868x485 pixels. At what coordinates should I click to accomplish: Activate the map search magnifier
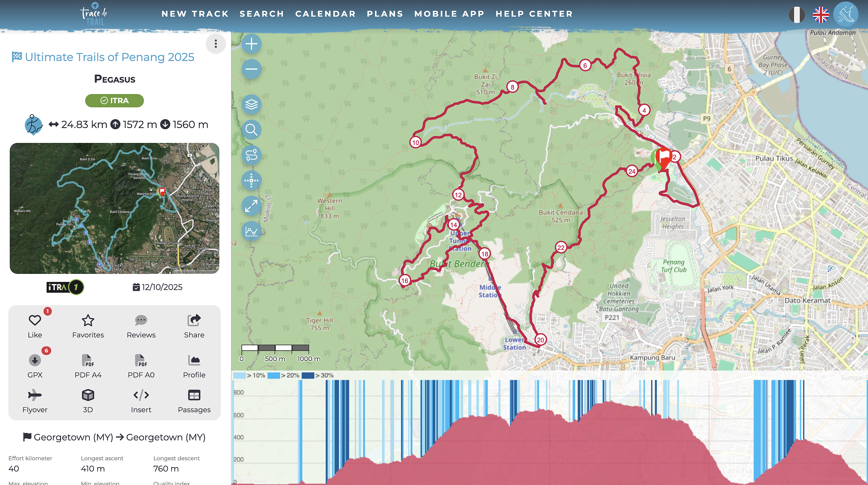click(x=251, y=130)
